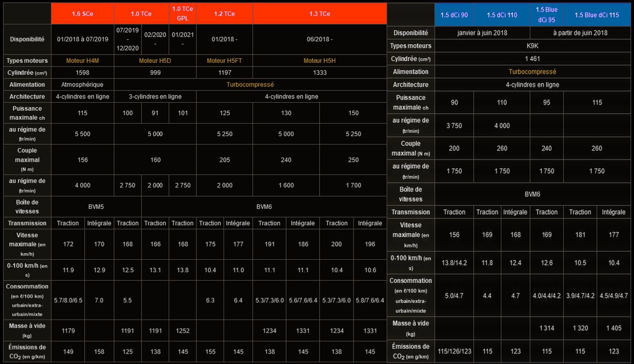This screenshot has width=634, height=364.
Task: Click Turbocompressé link in the diesel table
Action: point(532,72)
